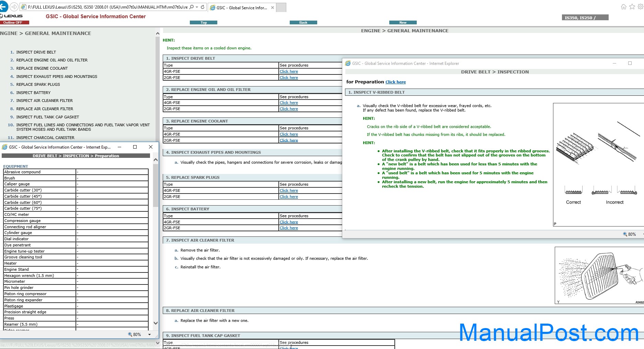The width and height of the screenshot is (644, 349).
Task: Click 2GR-FSE Click here under Inspect Battery
Action: pos(289,228)
